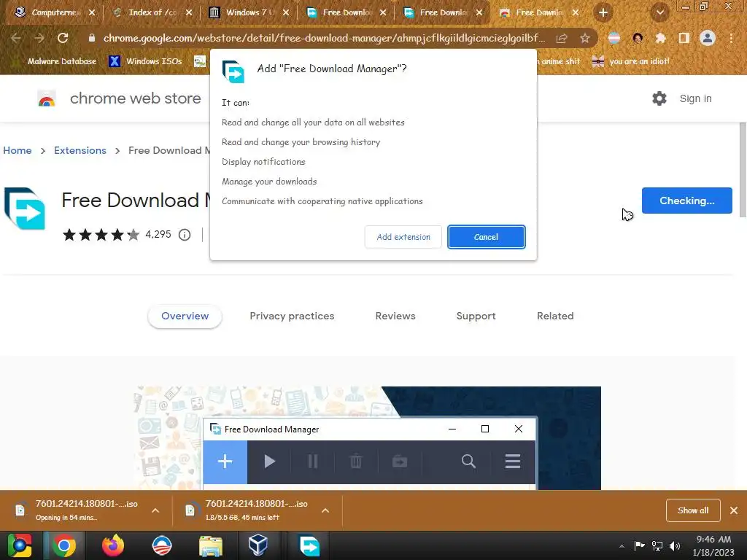Click the Action Center flag tray icon

pos(639,546)
